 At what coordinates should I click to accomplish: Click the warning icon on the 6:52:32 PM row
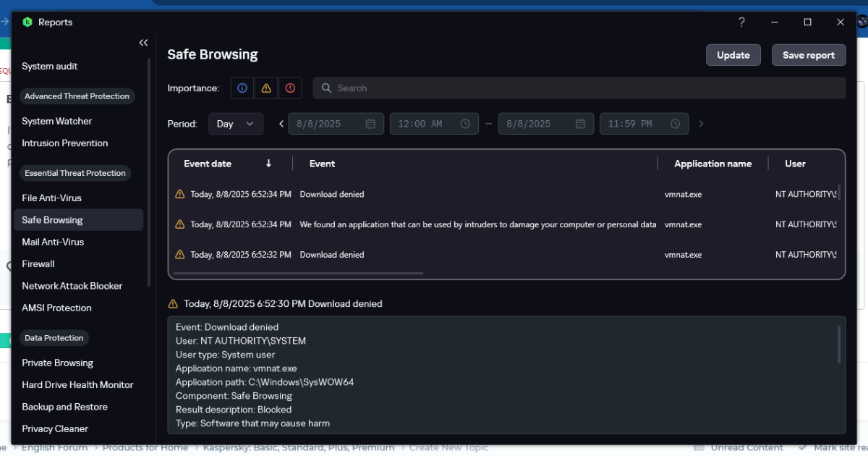pos(180,254)
